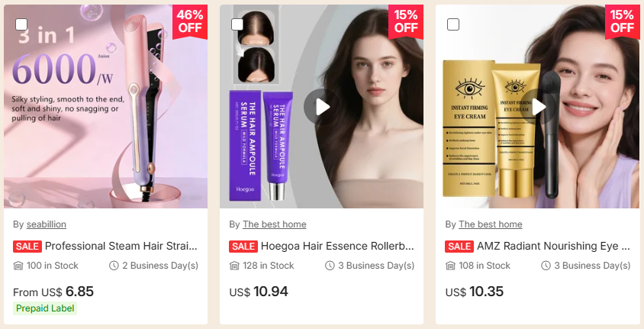Select the Hoegoa Hair Essence product checkbox

point(237,24)
